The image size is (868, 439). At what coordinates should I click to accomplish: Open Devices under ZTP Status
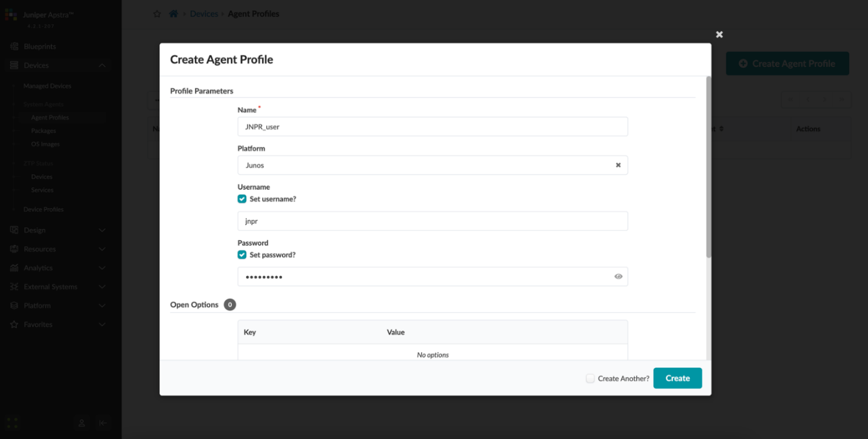click(42, 177)
